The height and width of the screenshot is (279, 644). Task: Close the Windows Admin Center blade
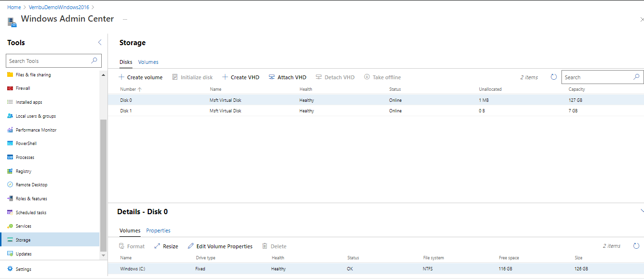click(642, 19)
